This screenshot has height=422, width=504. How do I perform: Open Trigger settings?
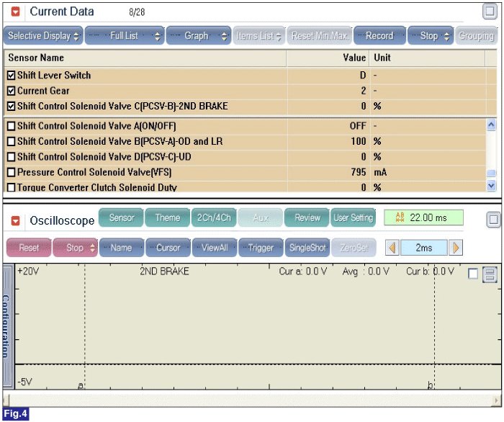(x=261, y=248)
